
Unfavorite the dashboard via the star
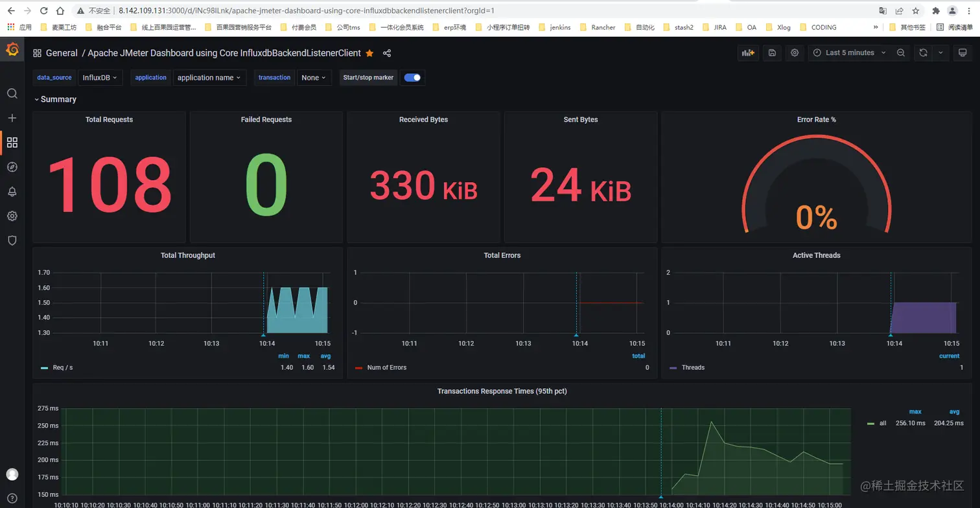pyautogui.click(x=370, y=52)
